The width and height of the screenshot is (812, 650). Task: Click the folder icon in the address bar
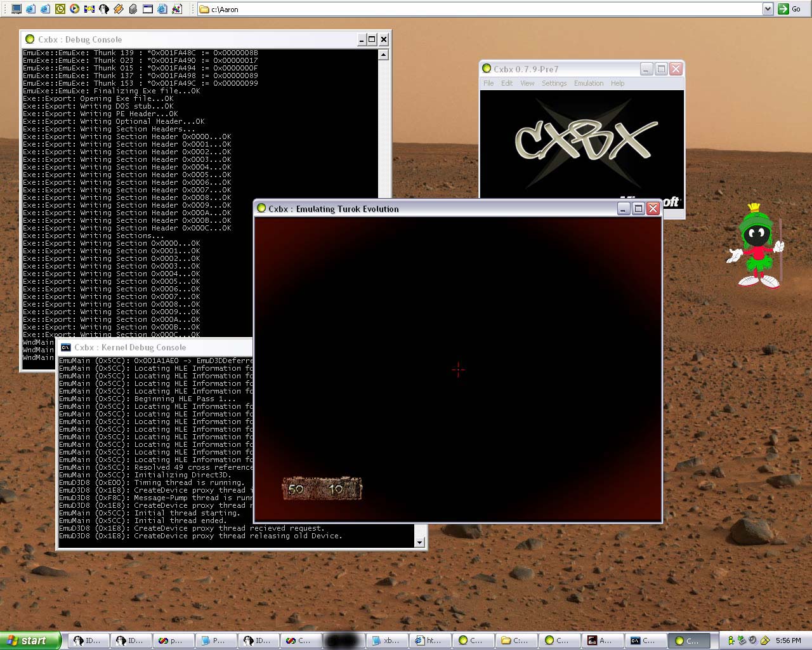[204, 10]
